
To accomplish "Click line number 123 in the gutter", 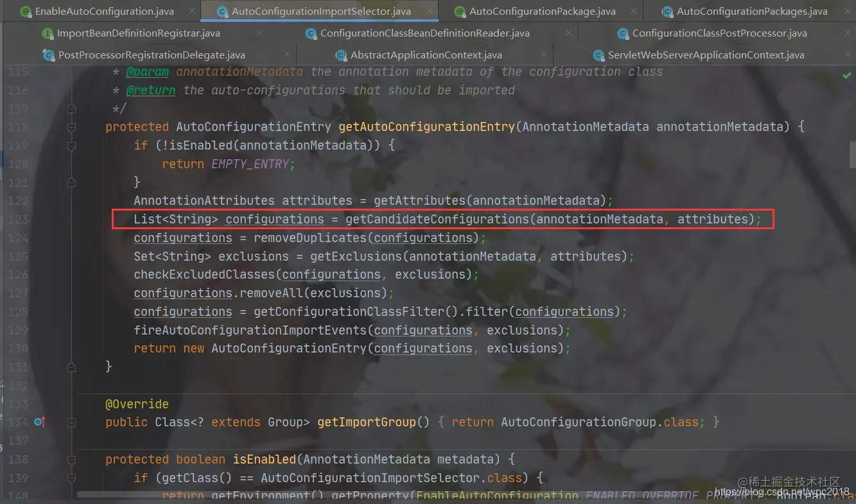I will (18, 220).
